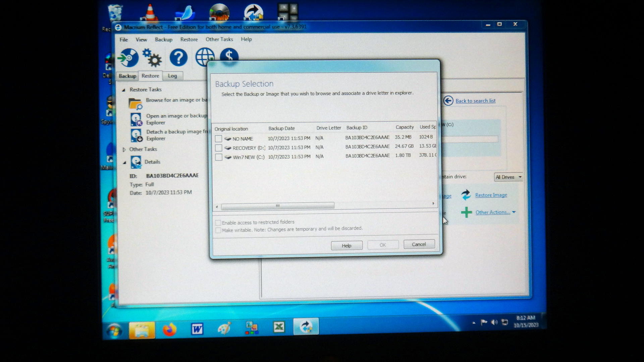The height and width of the screenshot is (362, 644).
Task: Open Excel from the taskbar
Action: [279, 327]
